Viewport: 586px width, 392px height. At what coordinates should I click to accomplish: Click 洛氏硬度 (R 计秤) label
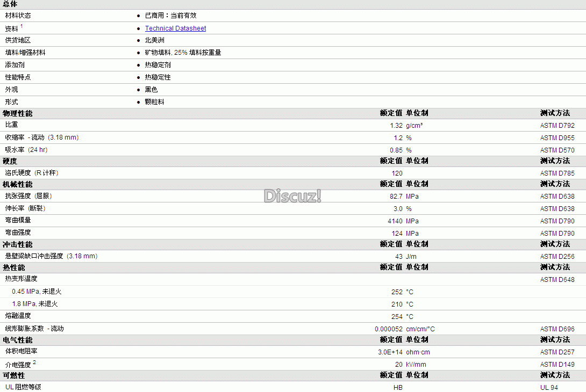(32, 173)
